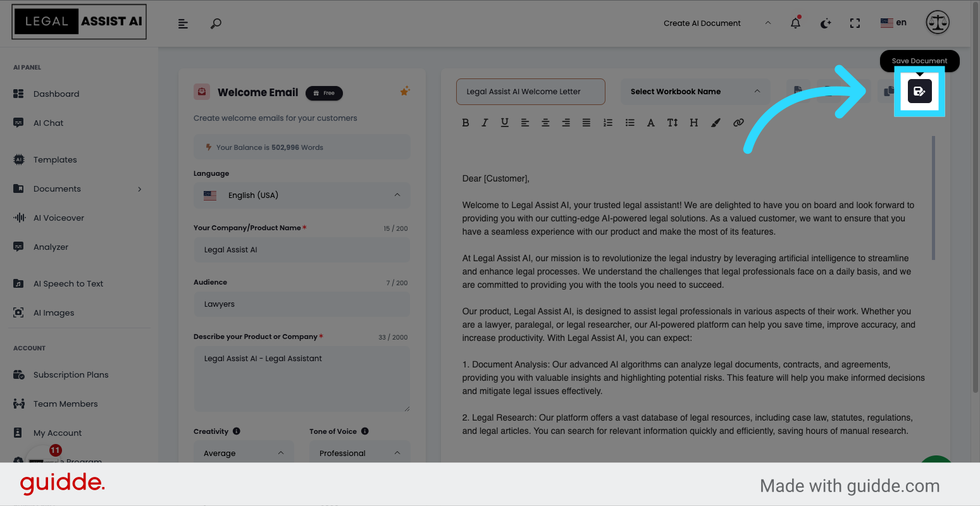The height and width of the screenshot is (506, 980).
Task: Open Language English (USA) dropdown
Action: [x=302, y=195]
